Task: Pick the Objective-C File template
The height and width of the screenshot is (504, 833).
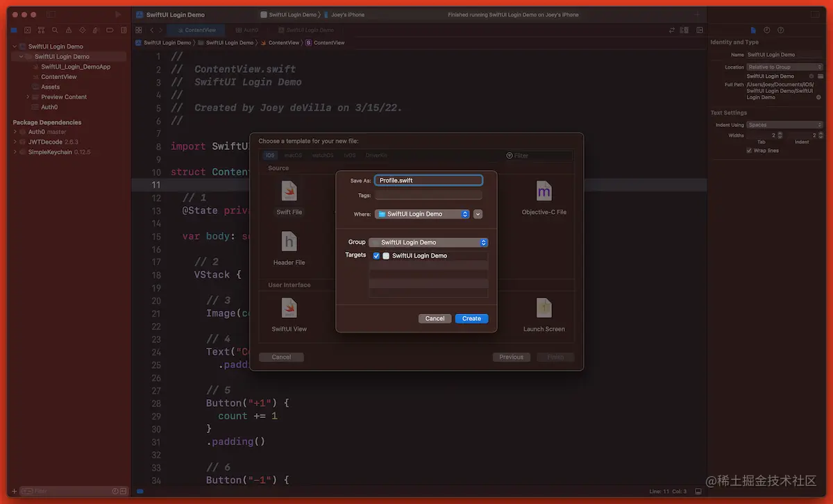Action: click(544, 191)
